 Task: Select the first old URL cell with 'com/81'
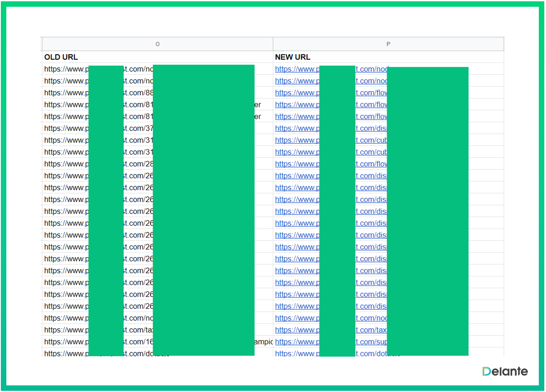(66, 105)
